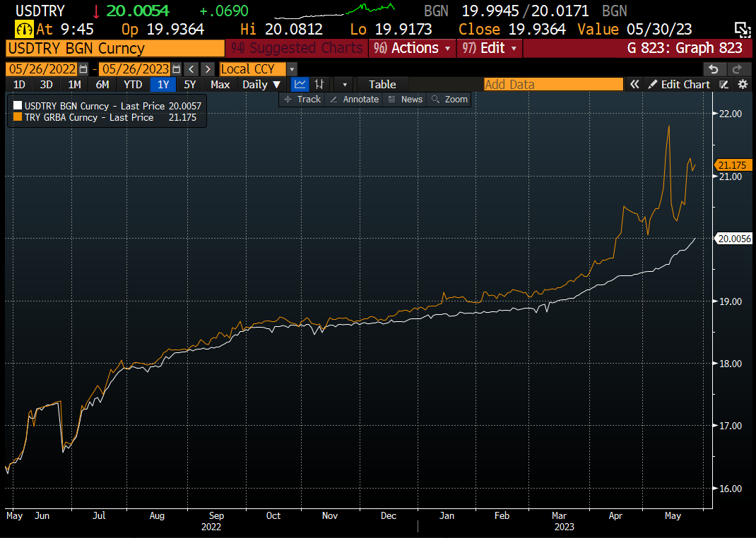This screenshot has height=538, width=756.
Task: Click the News button
Action: [x=405, y=99]
